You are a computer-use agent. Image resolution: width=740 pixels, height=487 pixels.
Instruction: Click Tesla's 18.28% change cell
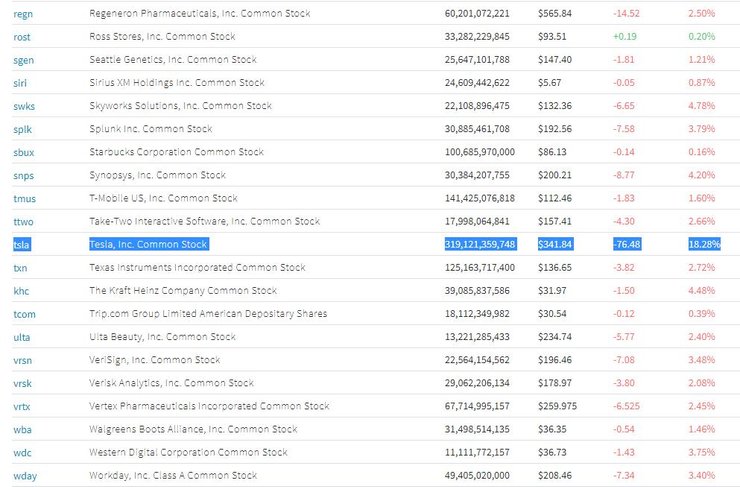coord(704,244)
